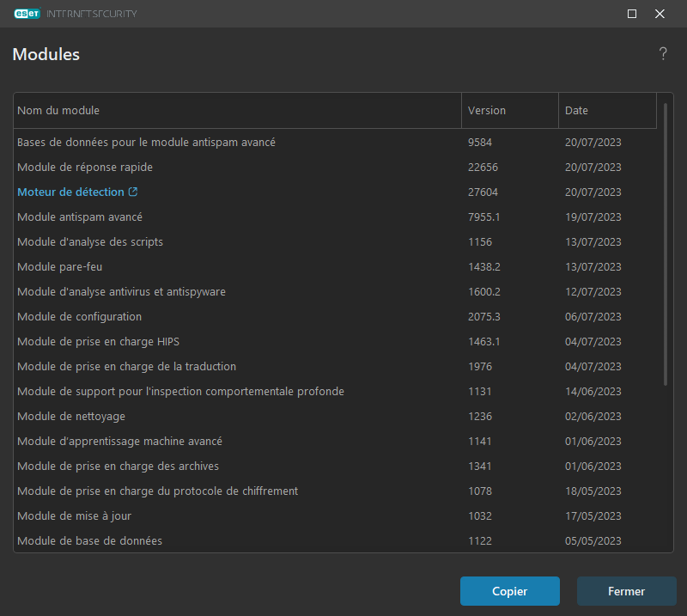The image size is (687, 616).
Task: Click the vertical scrollbar of module list
Action: pyautogui.click(x=665, y=244)
